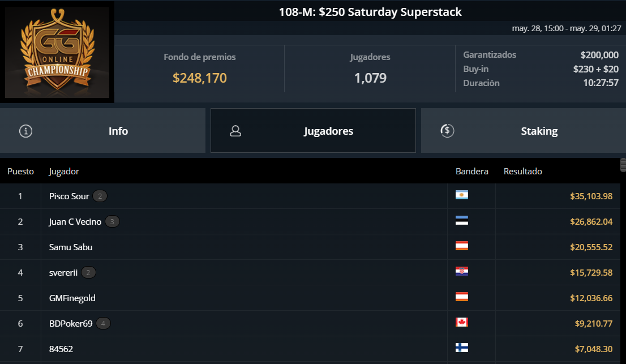Click the GG Online Championship logo
Screen dimensions: 626x364
point(57,52)
